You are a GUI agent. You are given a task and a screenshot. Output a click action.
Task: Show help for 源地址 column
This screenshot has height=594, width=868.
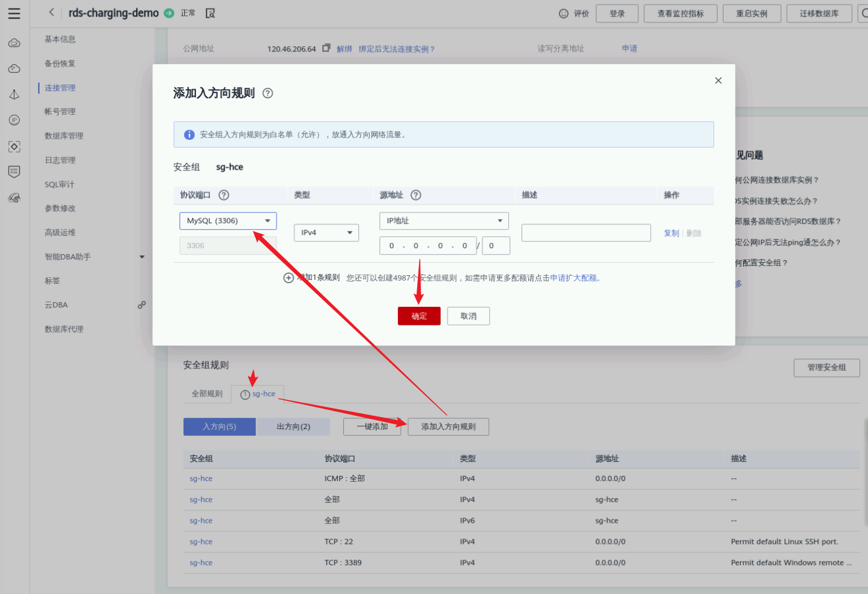coord(416,195)
